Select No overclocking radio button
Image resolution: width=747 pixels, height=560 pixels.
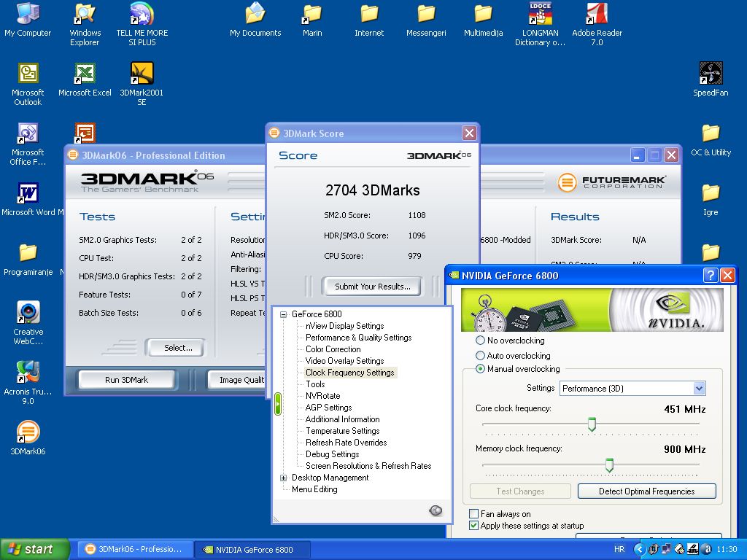[480, 341]
